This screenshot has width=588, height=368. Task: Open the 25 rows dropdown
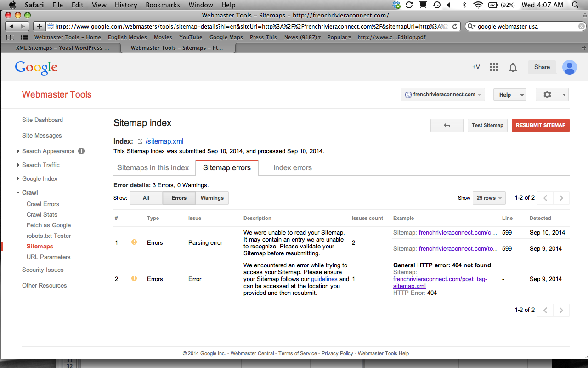click(x=489, y=198)
